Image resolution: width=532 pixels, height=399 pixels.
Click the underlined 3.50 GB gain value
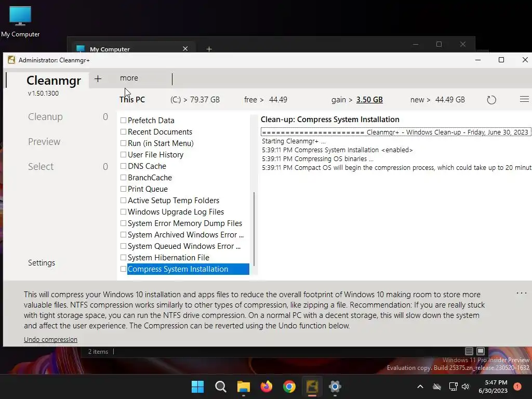coord(369,100)
